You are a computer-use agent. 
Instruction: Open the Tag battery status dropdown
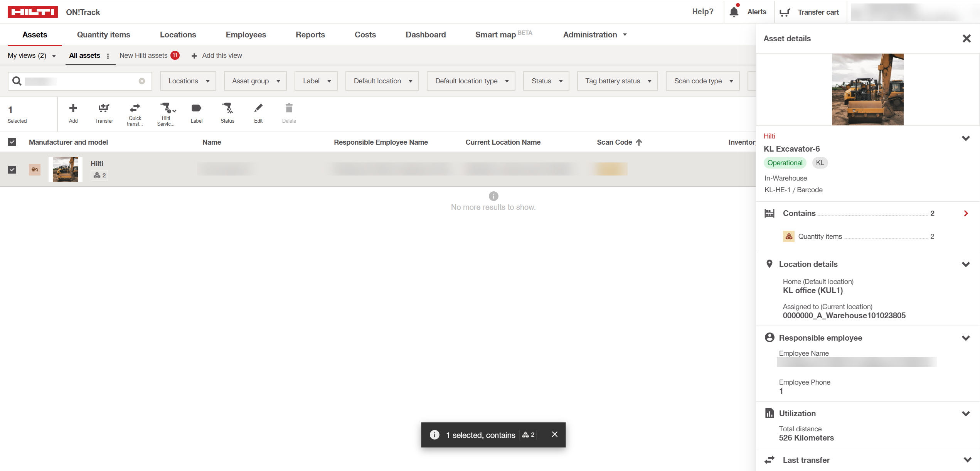pos(617,81)
